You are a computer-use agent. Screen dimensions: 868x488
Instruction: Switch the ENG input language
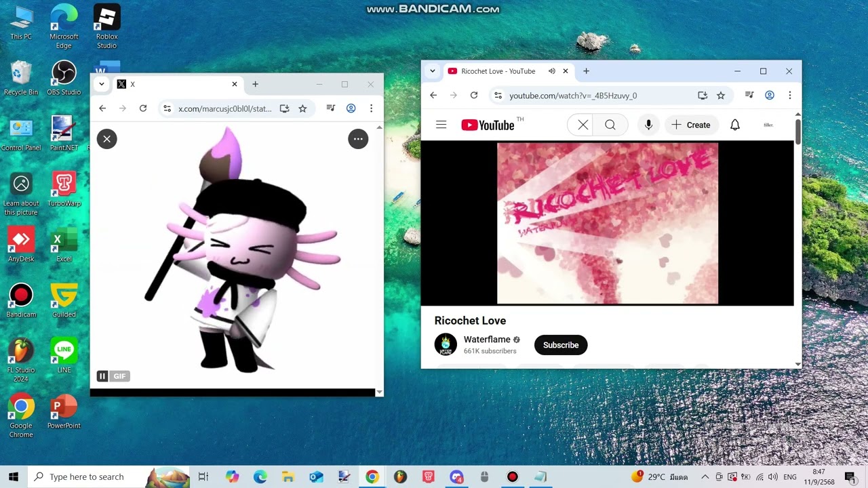coord(790,477)
